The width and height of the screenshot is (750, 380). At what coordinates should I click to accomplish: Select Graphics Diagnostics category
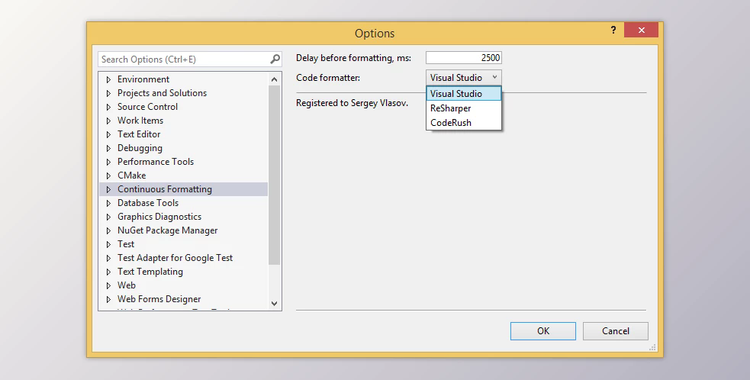[159, 217]
